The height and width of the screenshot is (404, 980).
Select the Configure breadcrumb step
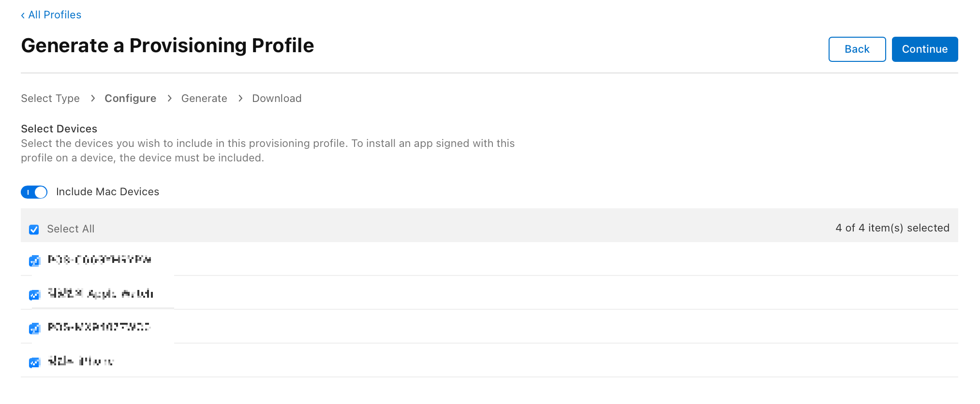pyautogui.click(x=130, y=99)
